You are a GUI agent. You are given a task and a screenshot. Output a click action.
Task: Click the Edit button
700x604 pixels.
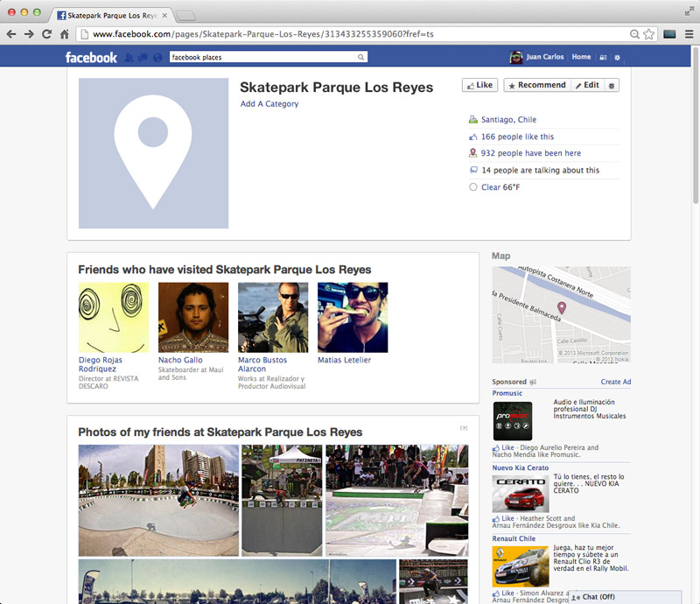[587, 85]
